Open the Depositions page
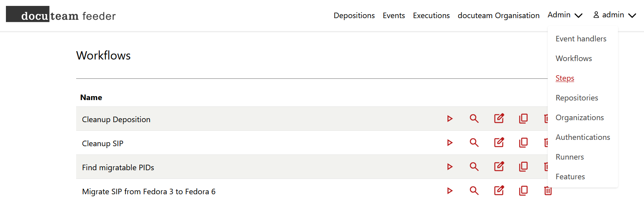Image resolution: width=644 pixels, height=197 pixels. click(354, 15)
